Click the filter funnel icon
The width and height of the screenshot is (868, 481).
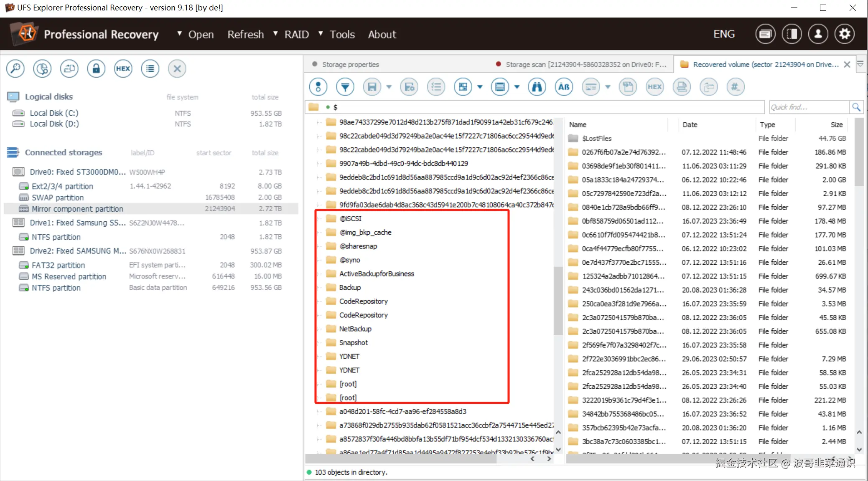click(x=345, y=87)
